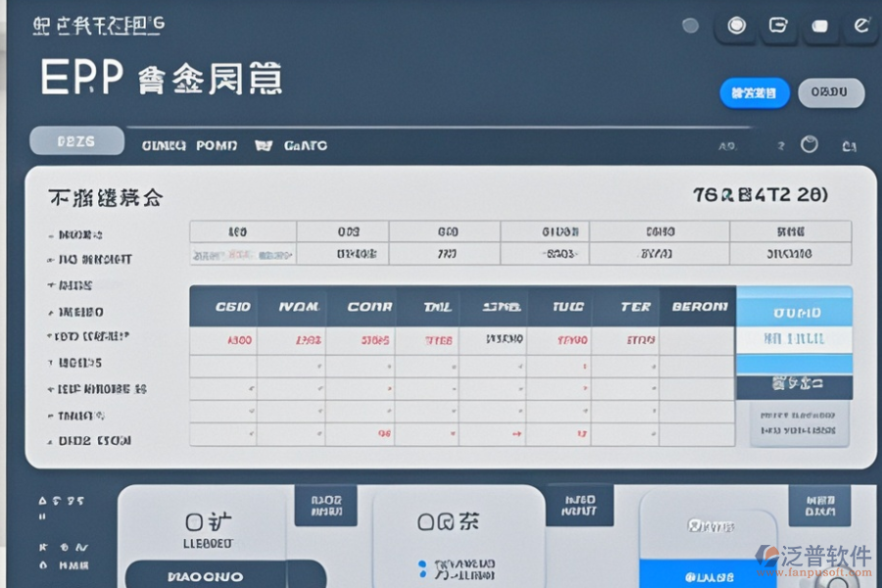Click the circular clock icon in the navigation row
Image resolution: width=882 pixels, height=588 pixels.
(x=809, y=144)
